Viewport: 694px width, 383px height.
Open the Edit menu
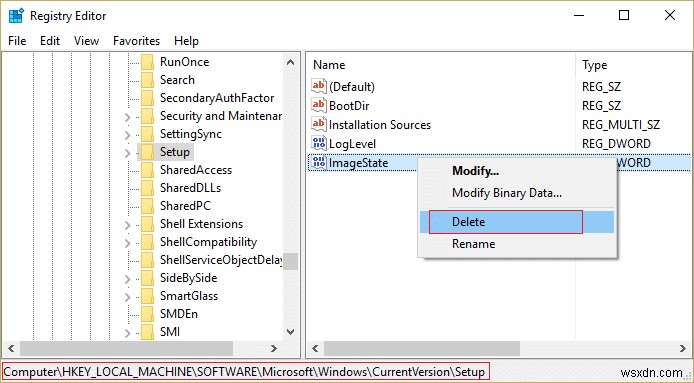50,41
